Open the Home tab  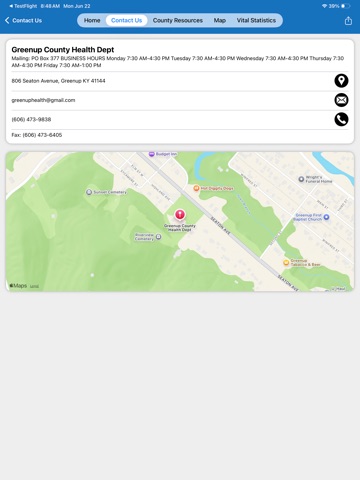(x=92, y=20)
